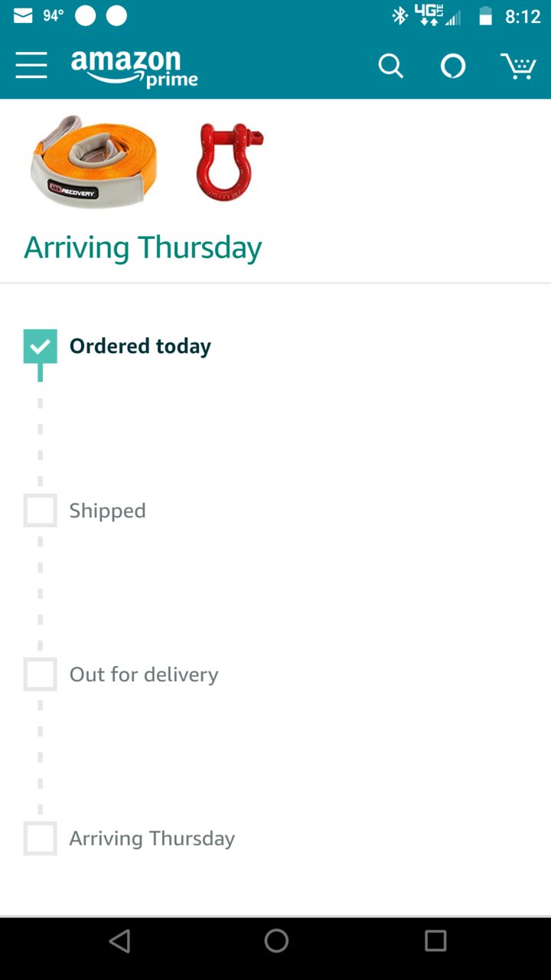551x980 pixels.
Task: Select the Arriving Thursday checkbox at bottom
Action: point(41,838)
